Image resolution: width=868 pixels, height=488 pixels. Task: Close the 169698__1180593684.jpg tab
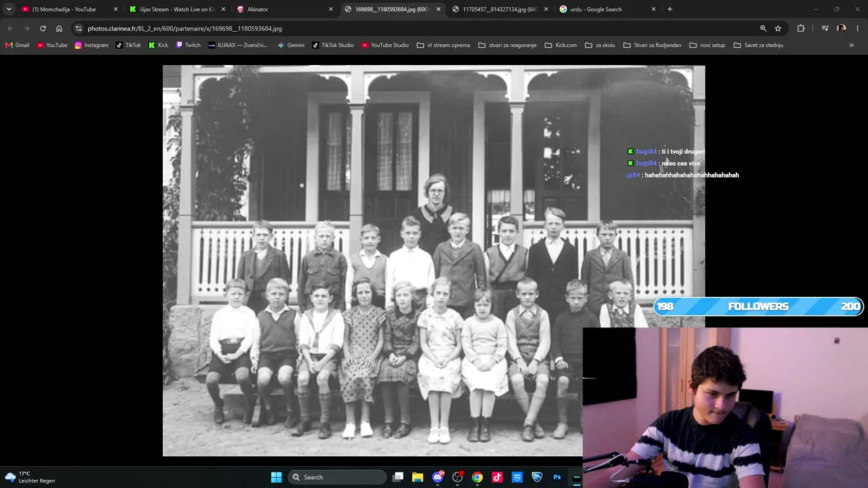[x=438, y=9]
